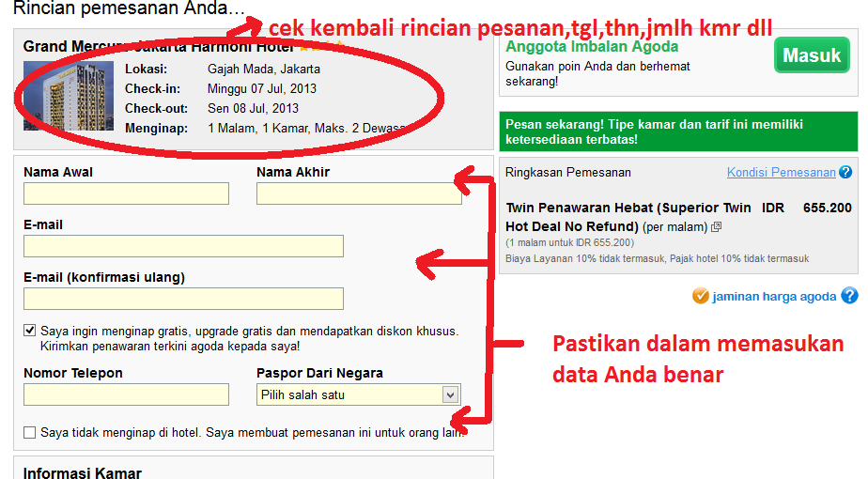Click the help icon beside jaminan harga agoda

(849, 296)
